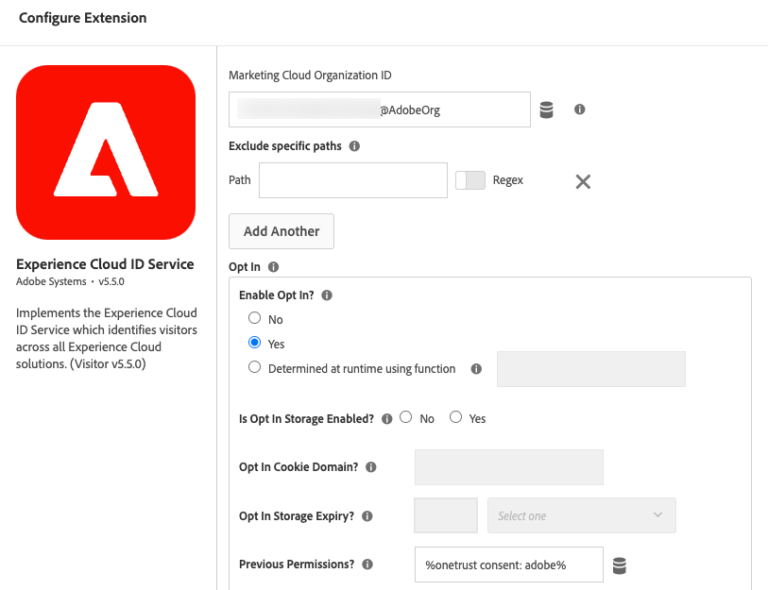This screenshot has height=590, width=768.
Task: Click the Experience Cloud ID Service title
Action: (105, 264)
